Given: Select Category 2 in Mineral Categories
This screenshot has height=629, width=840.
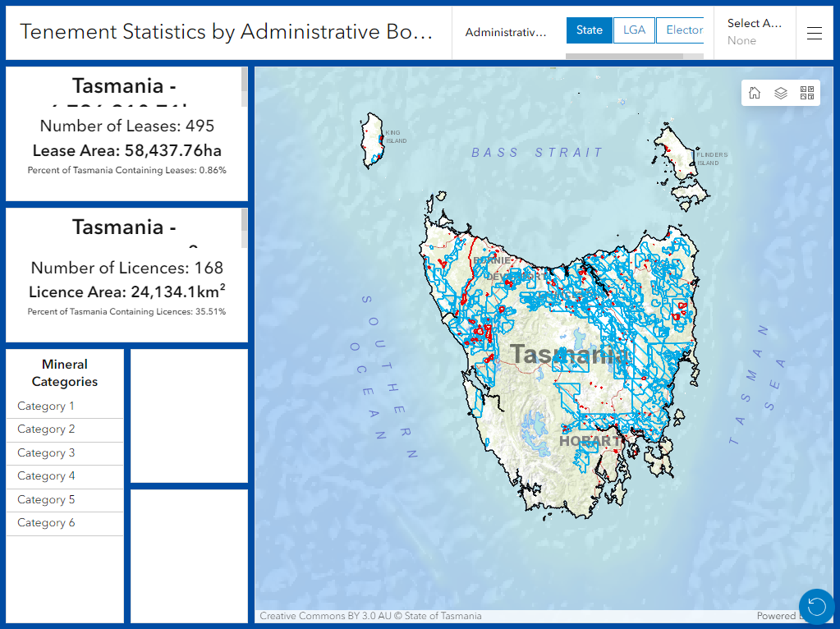Looking at the screenshot, I should pos(46,429).
